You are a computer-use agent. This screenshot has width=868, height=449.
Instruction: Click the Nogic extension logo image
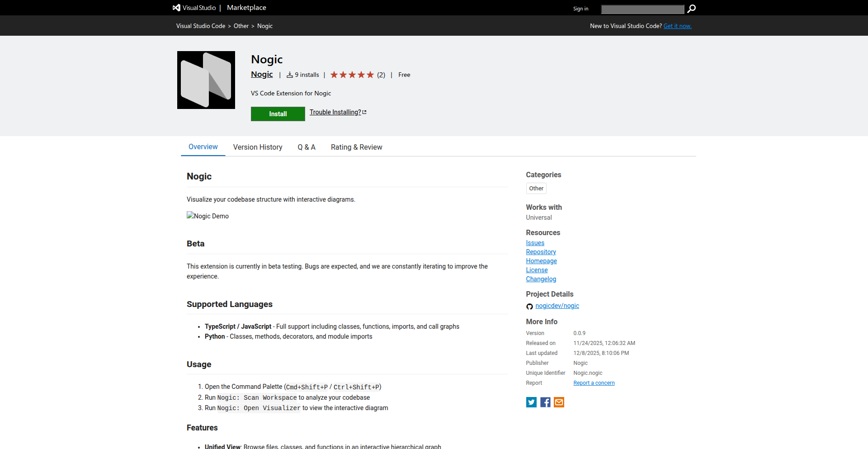(x=206, y=80)
